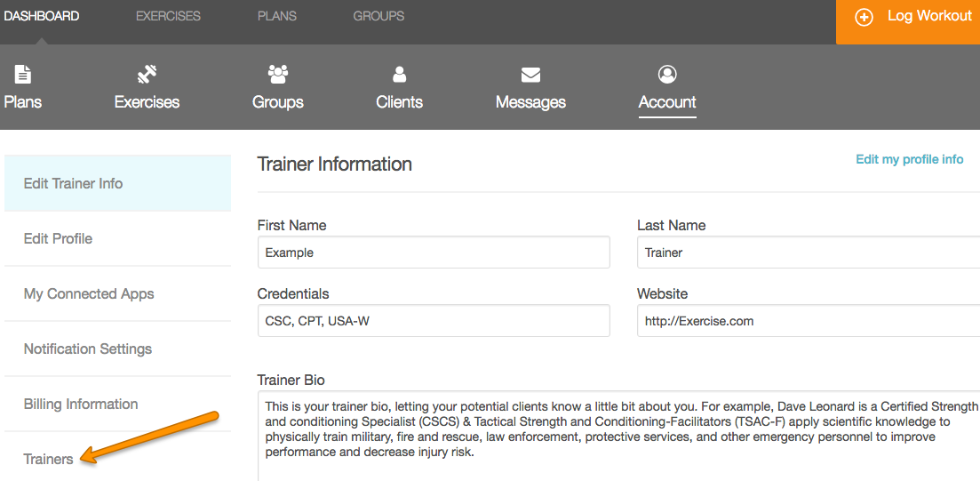
Task: Open the Account dashboard tab label
Action: coord(667,102)
